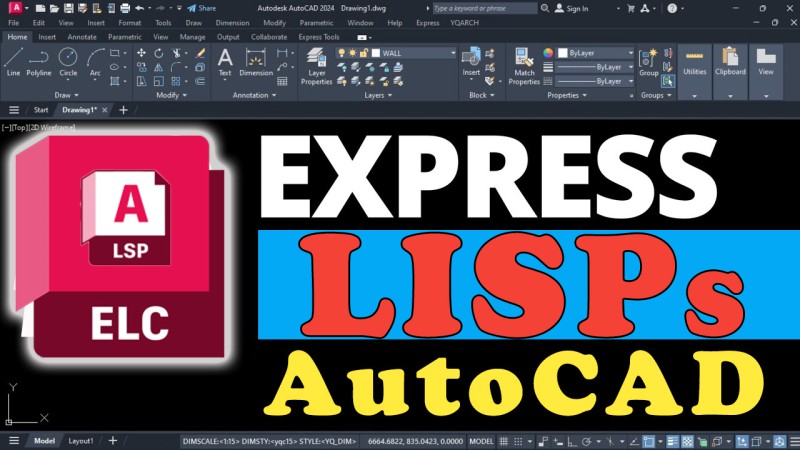Select the Arc tool
This screenshot has width=800, height=450.
[95, 62]
